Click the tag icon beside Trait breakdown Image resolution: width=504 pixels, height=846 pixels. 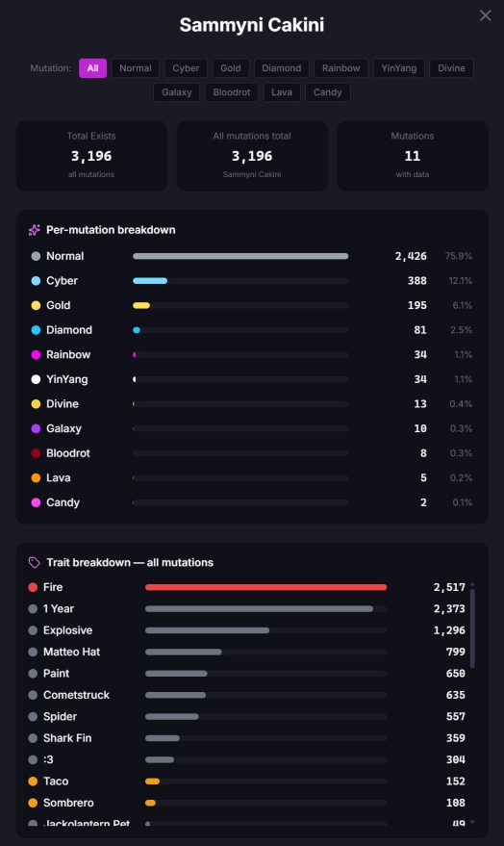[34, 563]
